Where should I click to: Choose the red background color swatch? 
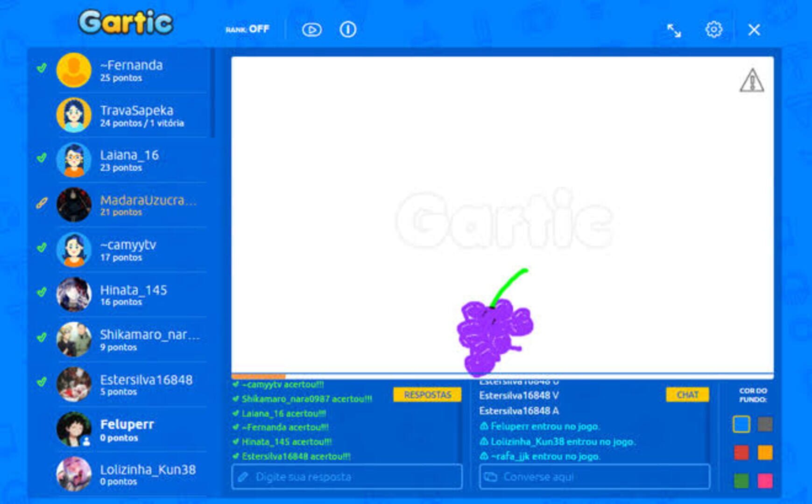[x=741, y=452]
